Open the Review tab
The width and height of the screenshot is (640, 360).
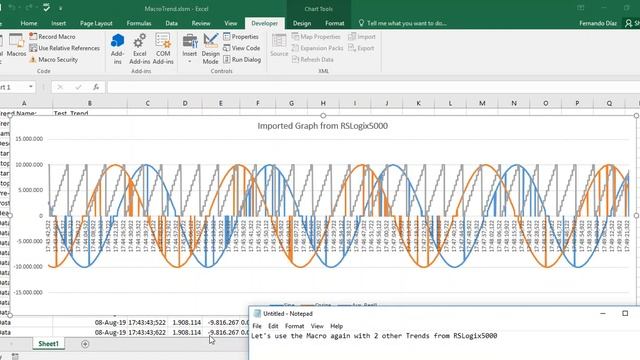tap(201, 23)
